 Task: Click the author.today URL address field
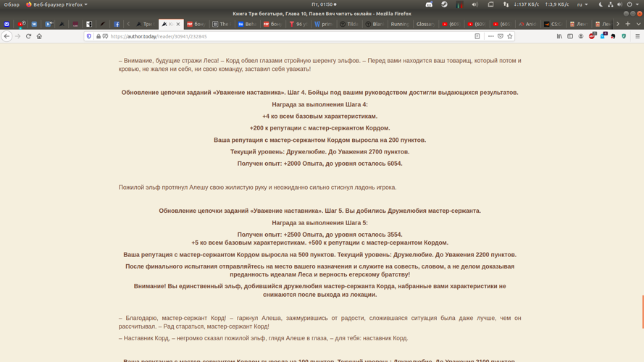(x=290, y=36)
